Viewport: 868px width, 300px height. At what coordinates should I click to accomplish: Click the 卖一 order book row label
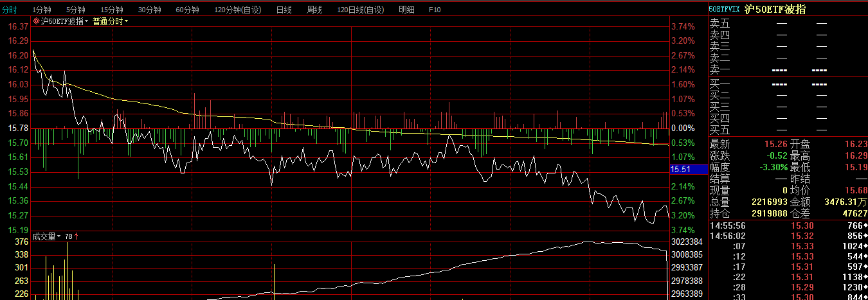pos(720,69)
